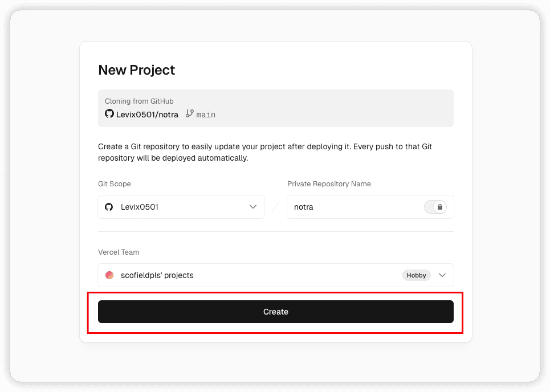
Task: Click the GitHub icon beside Levix0501/notra
Action: pos(109,114)
